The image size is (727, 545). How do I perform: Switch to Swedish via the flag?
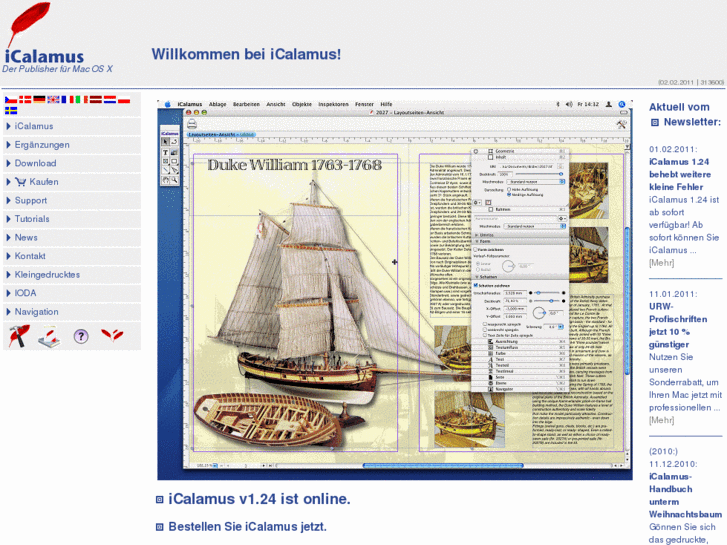(11, 110)
